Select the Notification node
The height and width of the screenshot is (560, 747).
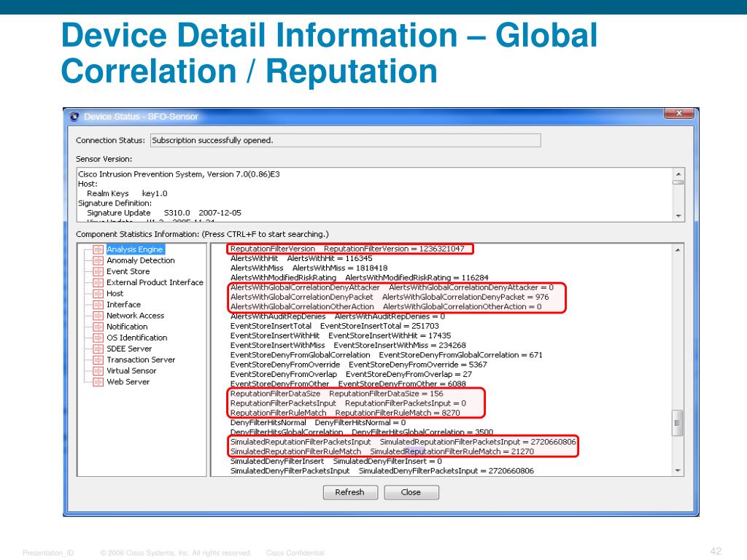127,327
